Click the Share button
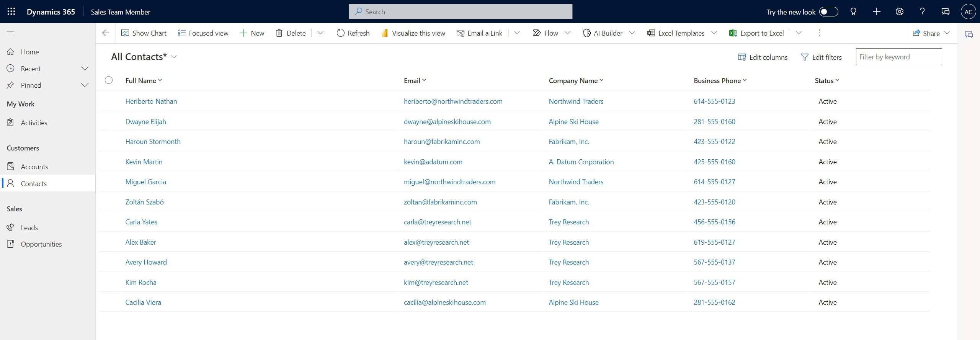Viewport: 980px width, 340px height. (926, 33)
